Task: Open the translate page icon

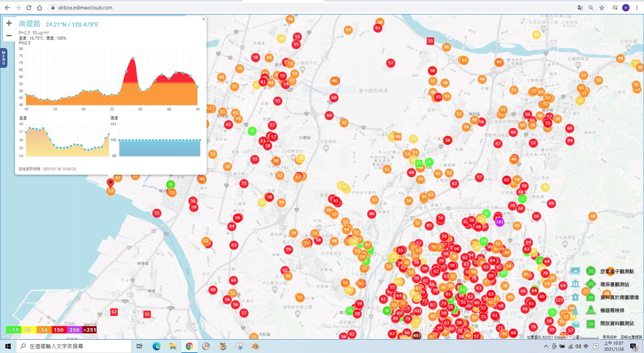Action: coord(580,8)
